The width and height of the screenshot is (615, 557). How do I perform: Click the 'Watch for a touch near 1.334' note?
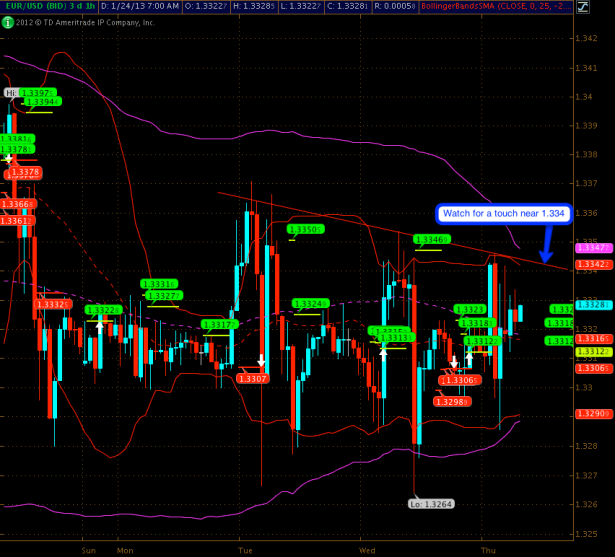pyautogui.click(x=502, y=213)
